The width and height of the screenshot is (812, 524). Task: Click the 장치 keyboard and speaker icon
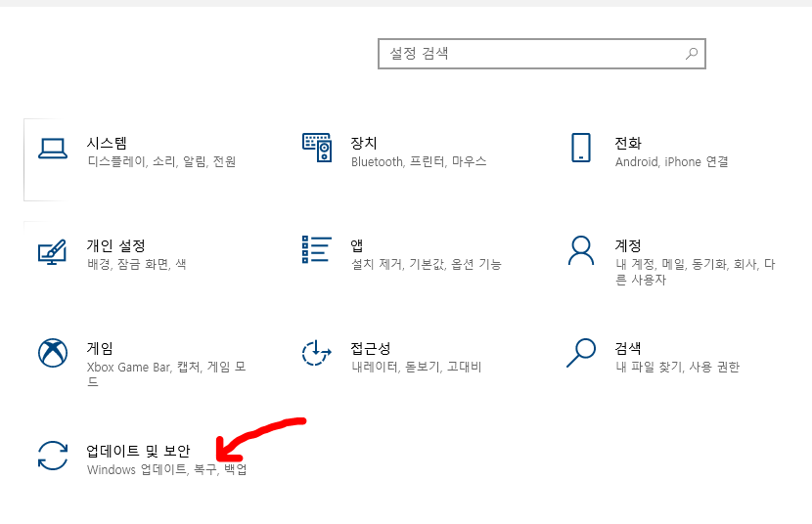tap(317, 148)
